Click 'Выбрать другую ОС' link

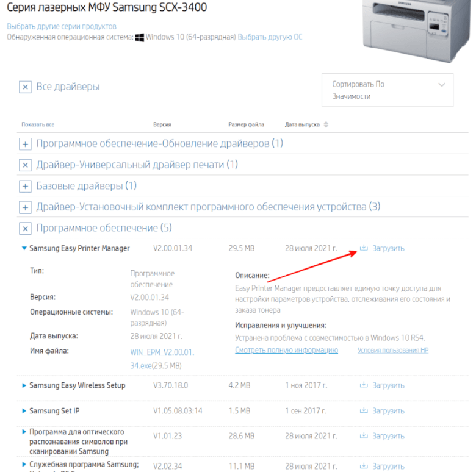pyautogui.click(x=270, y=37)
